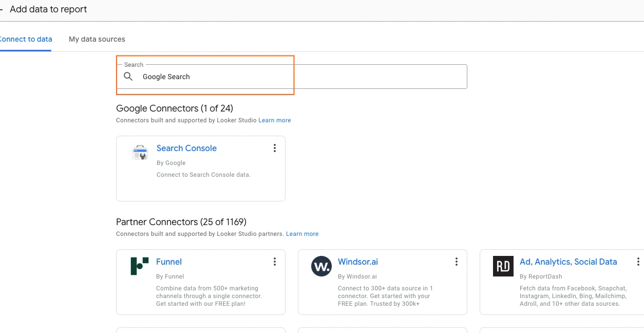The height and width of the screenshot is (333, 644).
Task: Click the Search Console connector icon
Action: tap(140, 152)
